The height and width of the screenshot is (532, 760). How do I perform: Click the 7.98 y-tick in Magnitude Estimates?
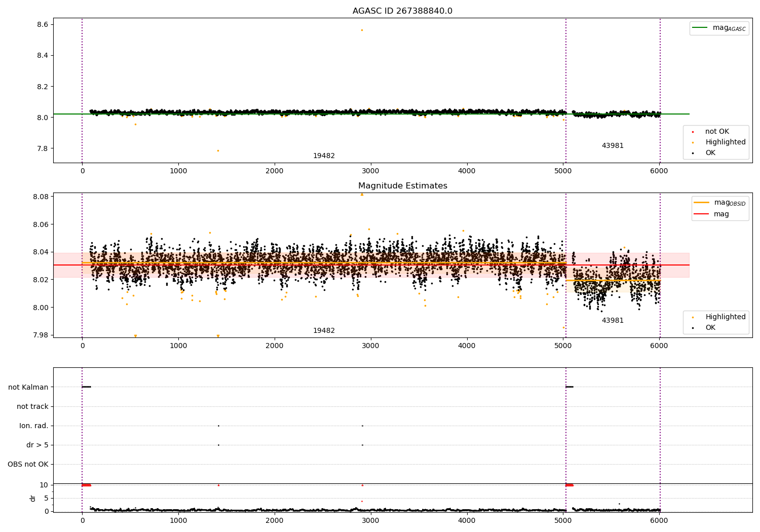pyautogui.click(x=41, y=335)
